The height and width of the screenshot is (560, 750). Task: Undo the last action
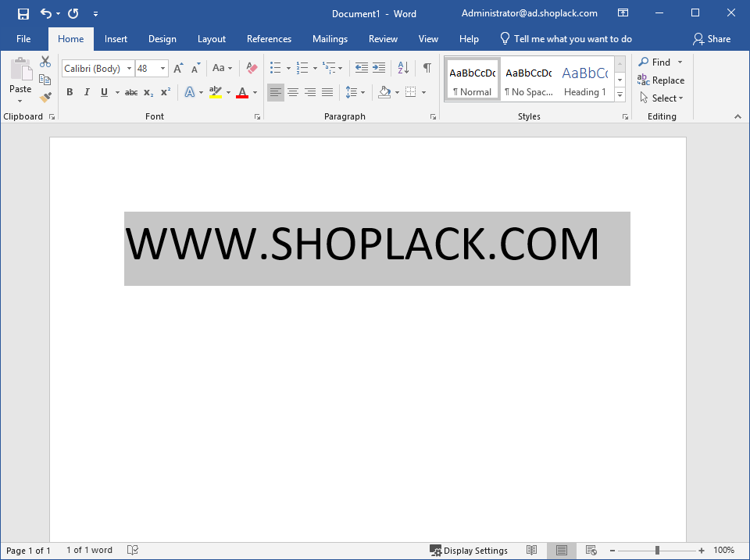pyautogui.click(x=46, y=13)
